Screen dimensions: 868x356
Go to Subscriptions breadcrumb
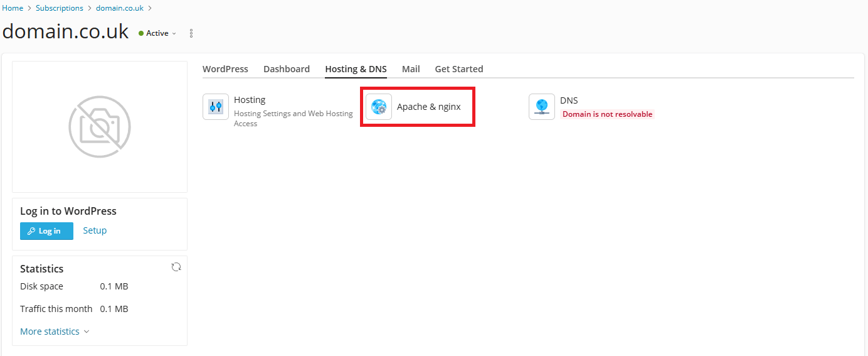tap(60, 8)
